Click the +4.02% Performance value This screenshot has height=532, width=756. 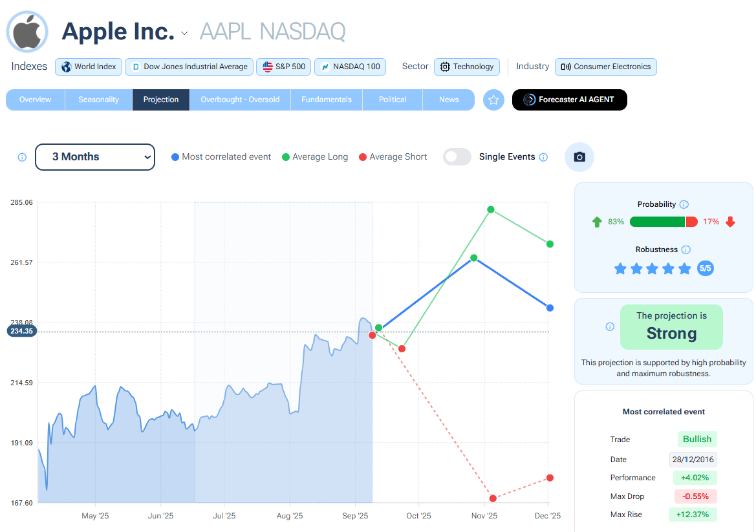click(695, 478)
